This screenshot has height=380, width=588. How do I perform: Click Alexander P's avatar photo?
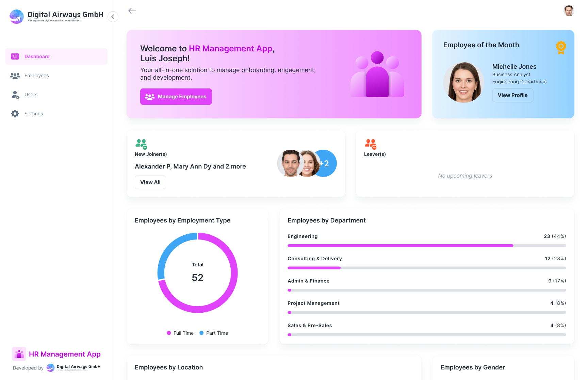[290, 163]
